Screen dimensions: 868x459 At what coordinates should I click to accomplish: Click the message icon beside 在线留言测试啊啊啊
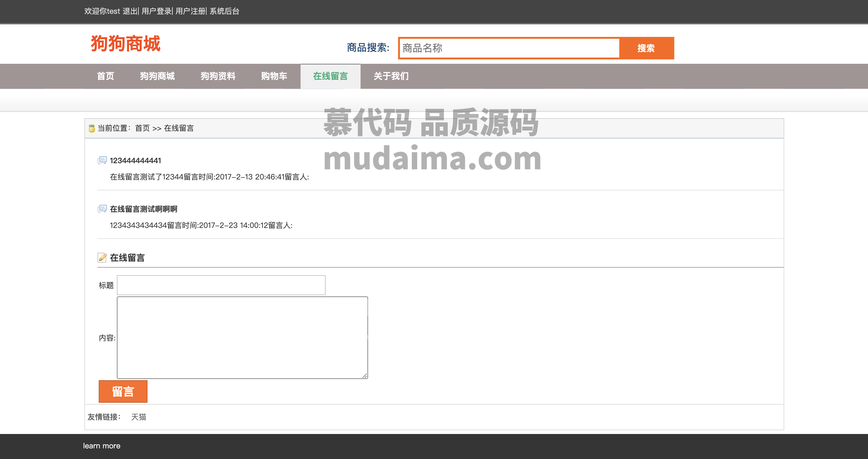click(102, 209)
